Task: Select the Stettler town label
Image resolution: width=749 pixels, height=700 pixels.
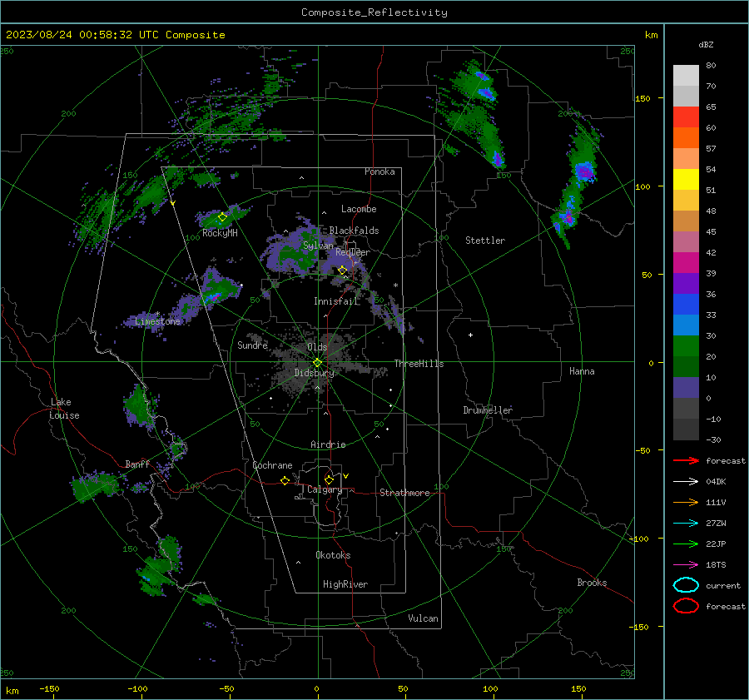Action: [x=485, y=241]
